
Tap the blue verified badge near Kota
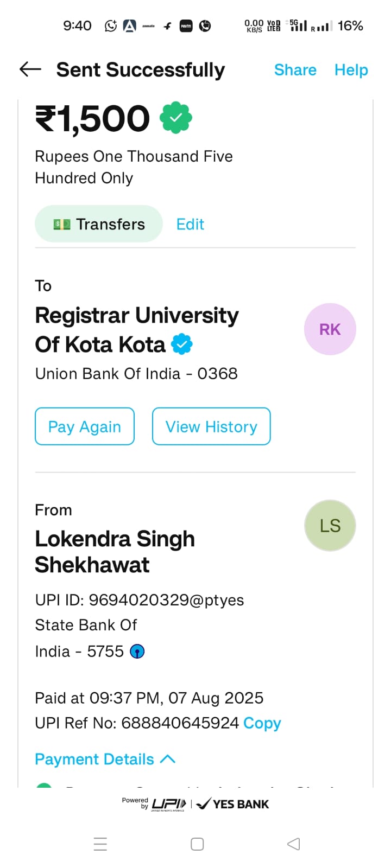tap(182, 344)
